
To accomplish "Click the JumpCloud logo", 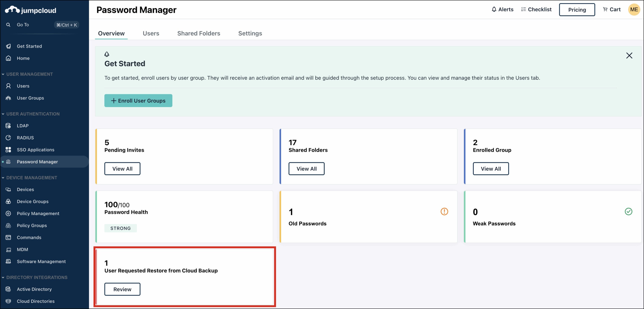I will (30, 10).
